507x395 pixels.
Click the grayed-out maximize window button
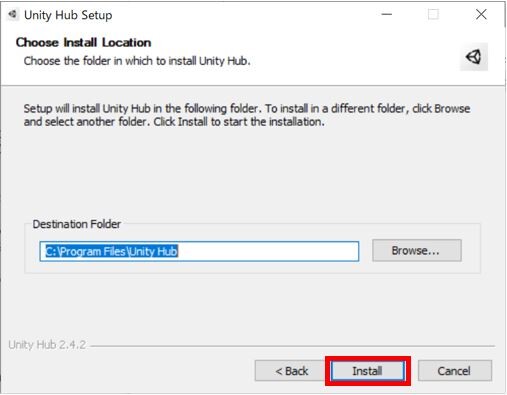coord(433,14)
